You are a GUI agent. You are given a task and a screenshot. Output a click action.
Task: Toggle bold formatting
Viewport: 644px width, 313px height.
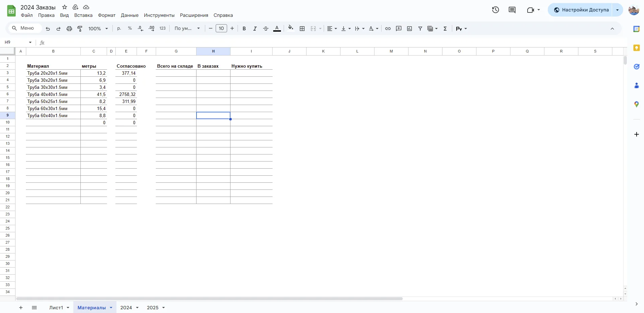point(244,29)
